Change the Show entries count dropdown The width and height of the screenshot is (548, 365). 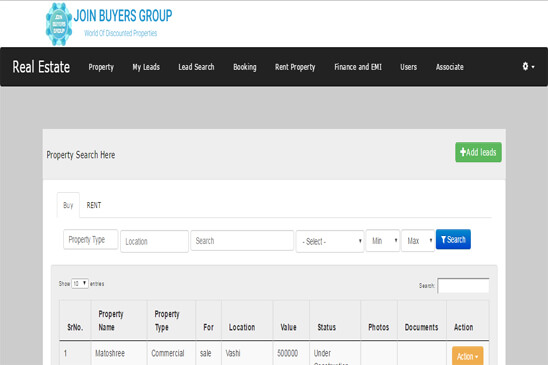point(80,284)
